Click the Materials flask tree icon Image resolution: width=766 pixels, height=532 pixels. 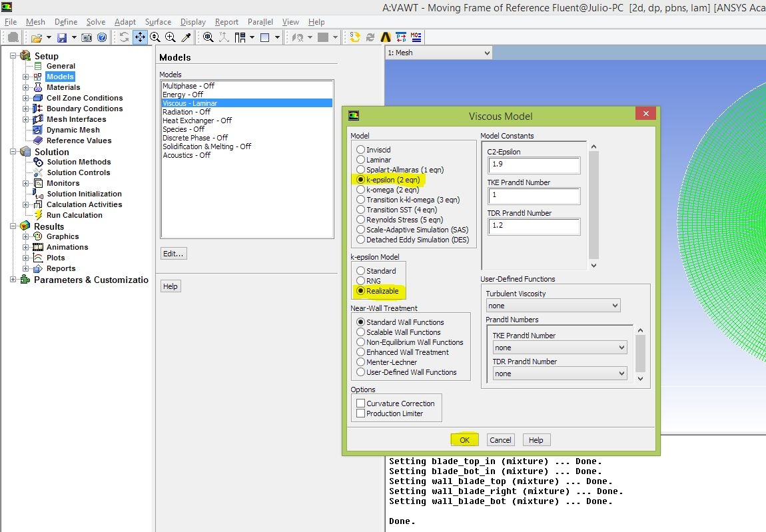38,87
